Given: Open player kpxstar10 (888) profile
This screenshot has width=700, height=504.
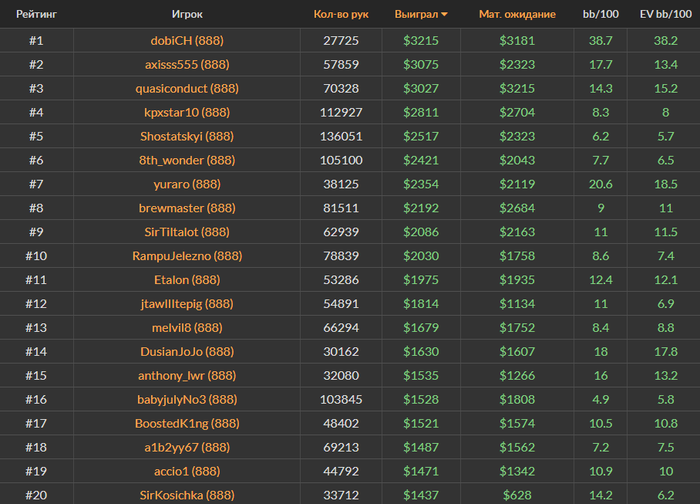Looking at the screenshot, I should 187,112.
